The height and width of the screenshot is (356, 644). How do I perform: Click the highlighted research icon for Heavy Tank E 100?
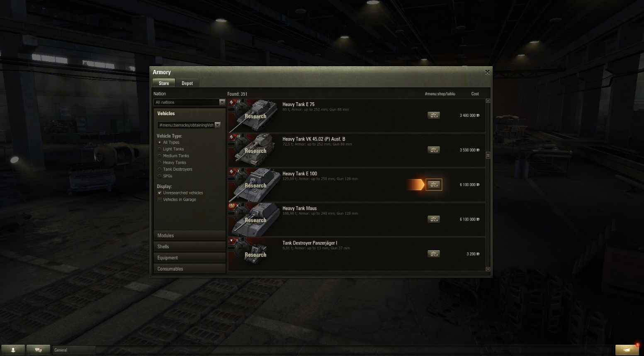(x=434, y=184)
